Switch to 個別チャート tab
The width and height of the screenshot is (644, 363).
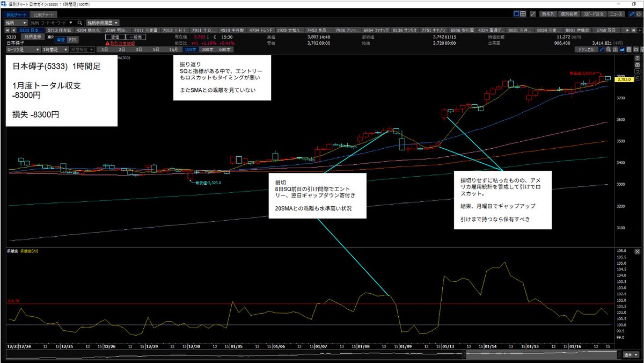pos(15,14)
